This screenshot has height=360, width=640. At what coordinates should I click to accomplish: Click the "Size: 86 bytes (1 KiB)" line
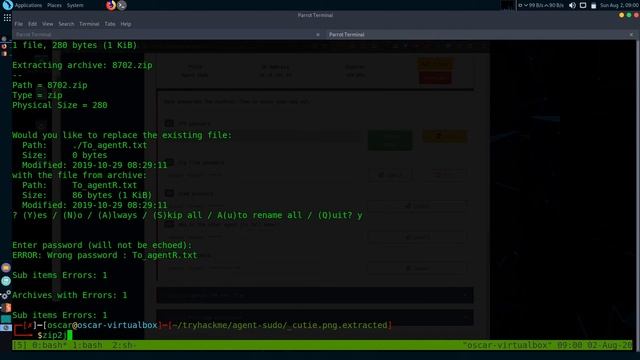pos(87,195)
